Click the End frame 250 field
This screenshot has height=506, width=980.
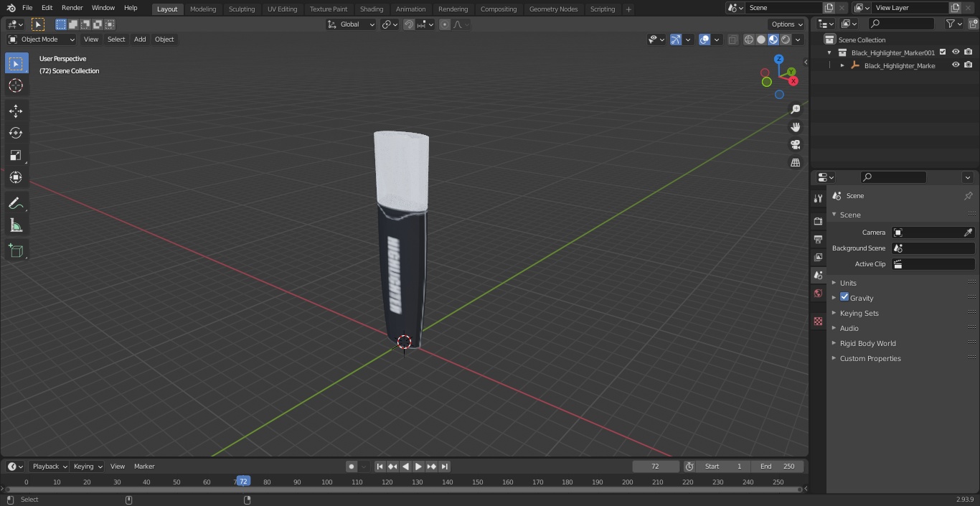[777, 467]
